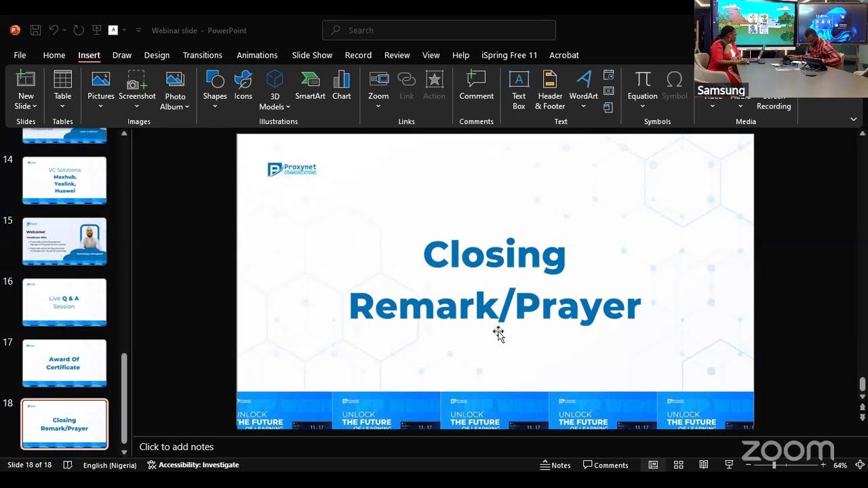Screen dimensions: 868x488
Task: Click the Object icon in Text group
Action: point(608,107)
